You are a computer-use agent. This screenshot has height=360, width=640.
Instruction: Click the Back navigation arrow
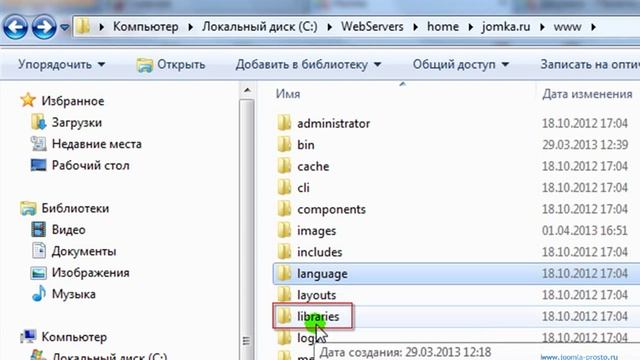point(15,27)
